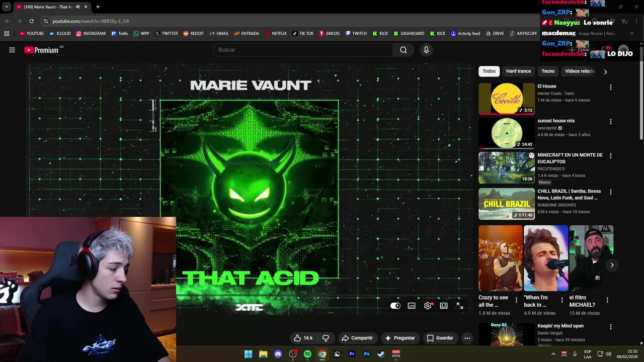Go back to previous page

[7, 21]
